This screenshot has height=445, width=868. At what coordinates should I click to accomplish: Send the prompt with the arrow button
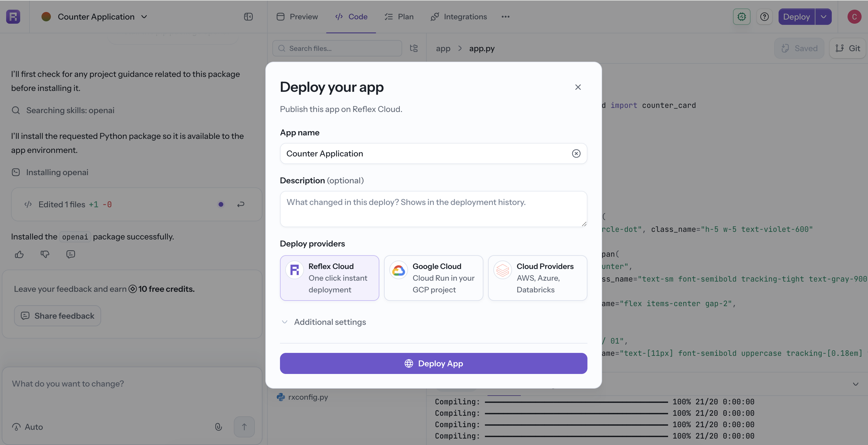(x=244, y=427)
